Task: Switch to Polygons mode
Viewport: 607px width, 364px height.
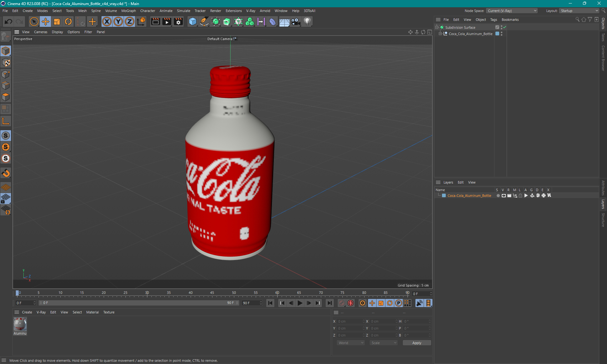Action: tap(6, 97)
